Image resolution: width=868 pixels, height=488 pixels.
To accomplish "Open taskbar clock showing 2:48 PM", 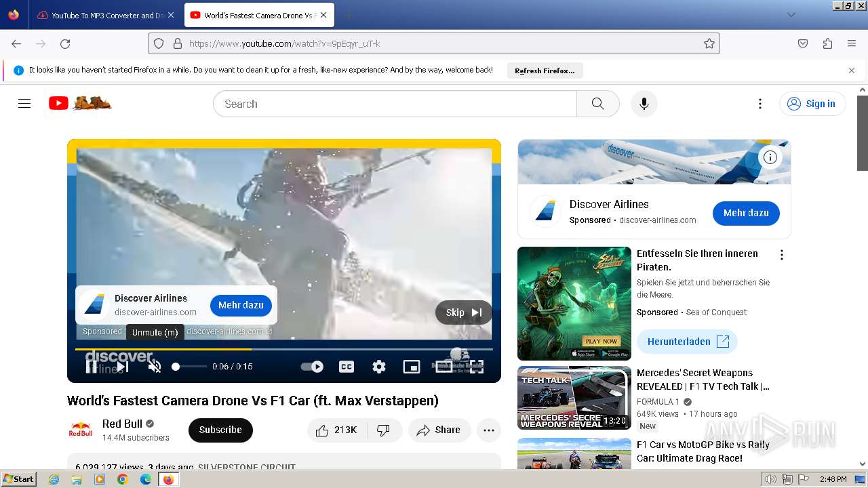I will (x=833, y=479).
